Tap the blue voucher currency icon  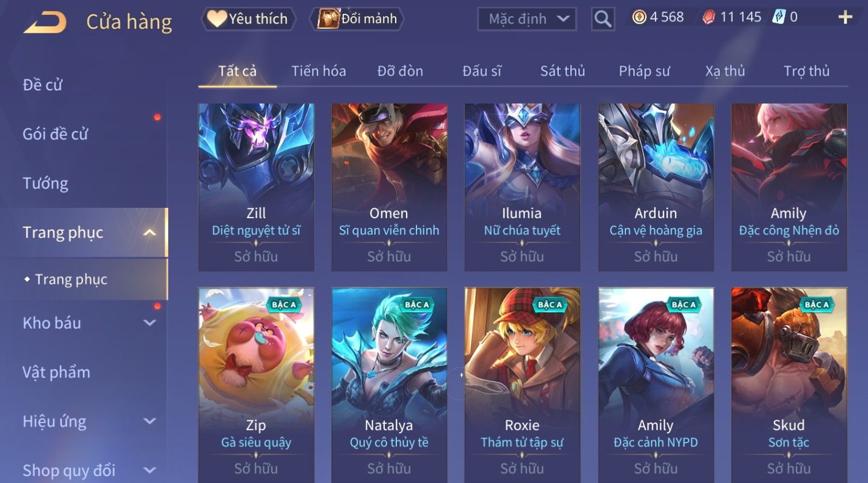click(x=779, y=17)
